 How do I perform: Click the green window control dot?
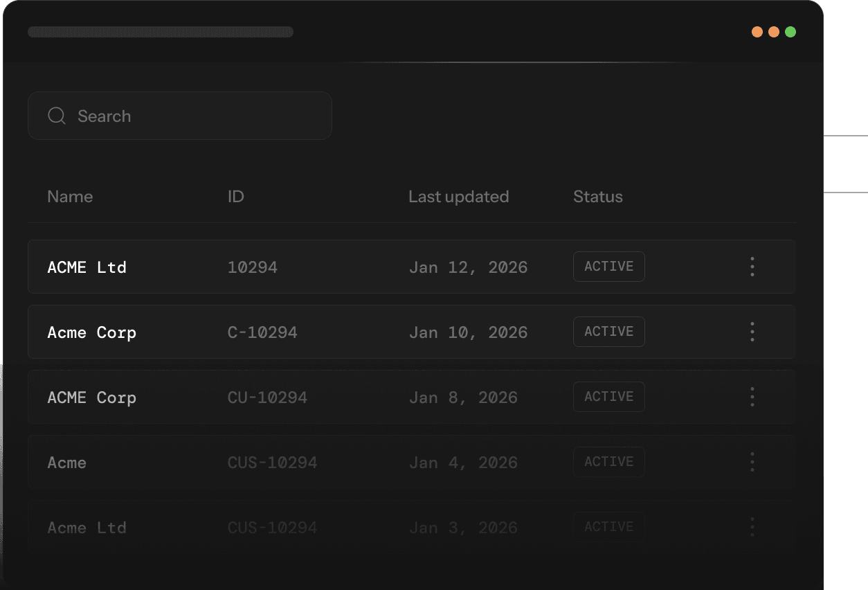click(x=790, y=32)
